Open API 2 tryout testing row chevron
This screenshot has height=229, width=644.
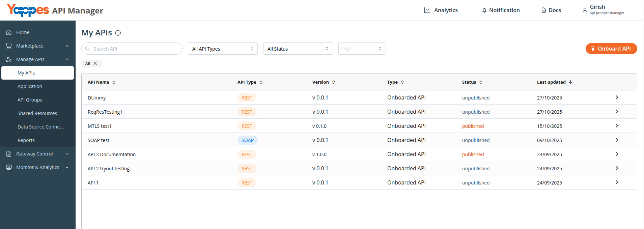click(x=617, y=168)
